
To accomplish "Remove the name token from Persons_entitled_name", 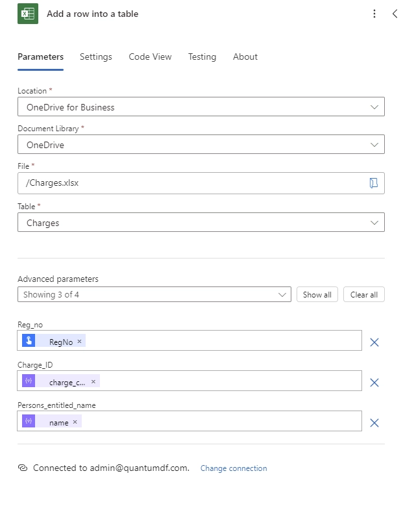I will 73,422.
